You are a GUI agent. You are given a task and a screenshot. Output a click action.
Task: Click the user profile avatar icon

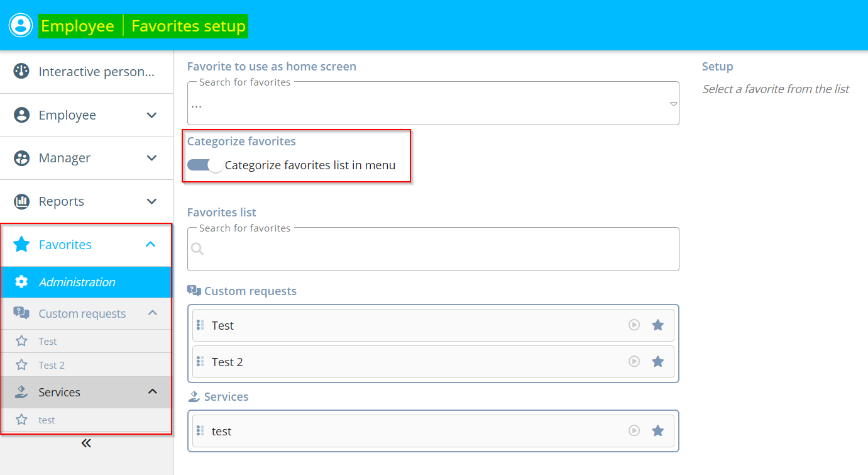[x=20, y=25]
